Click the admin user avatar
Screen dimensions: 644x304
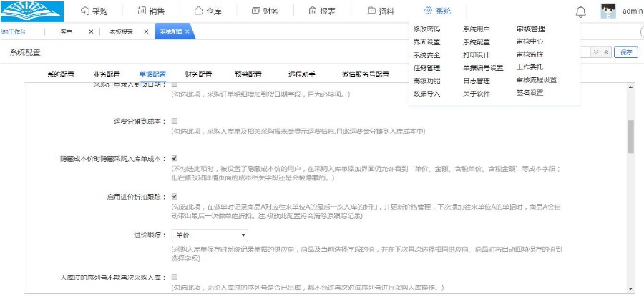tap(608, 11)
